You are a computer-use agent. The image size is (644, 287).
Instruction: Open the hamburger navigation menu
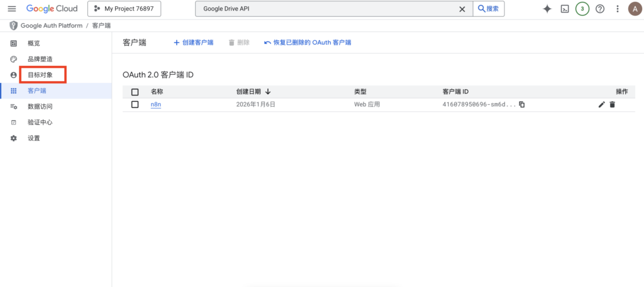pos(11,9)
